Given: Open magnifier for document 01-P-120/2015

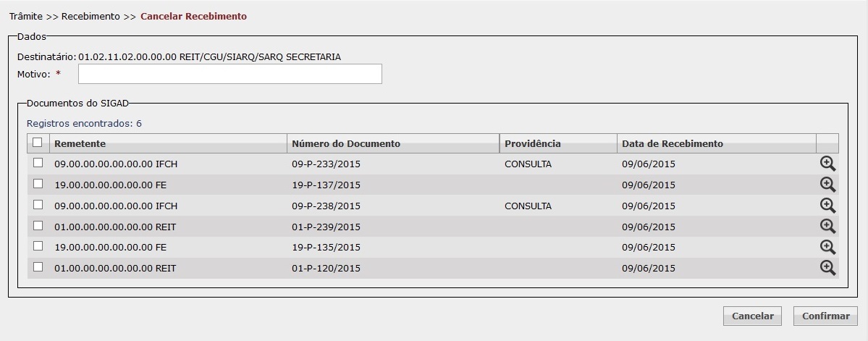Looking at the screenshot, I should (827, 268).
